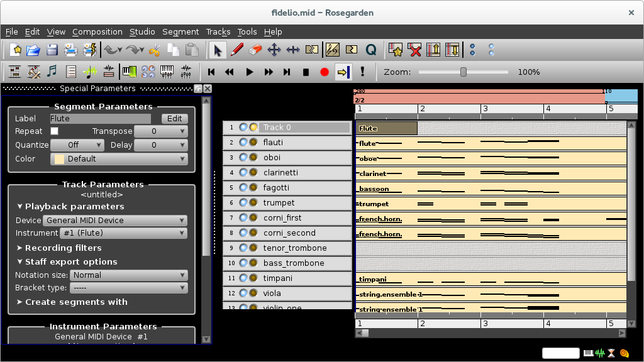Screen dimensions: 644x362
Task: Open the Quantize Off dropdown
Action: coord(77,145)
